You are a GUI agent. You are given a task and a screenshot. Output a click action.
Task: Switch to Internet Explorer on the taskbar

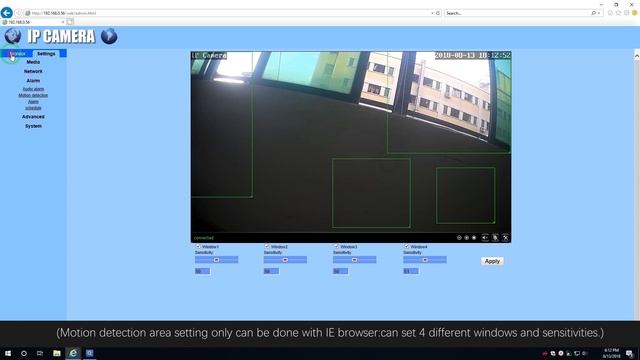[73, 353]
